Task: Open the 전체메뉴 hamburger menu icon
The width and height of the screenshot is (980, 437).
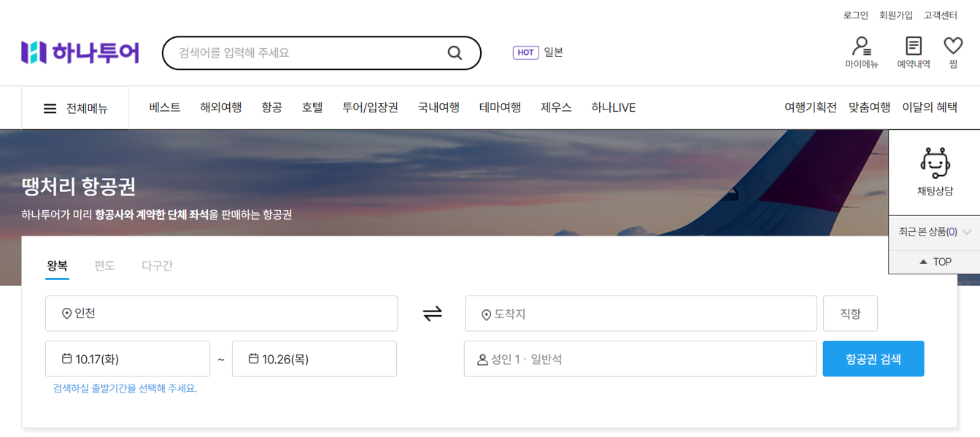Action: click(x=50, y=109)
